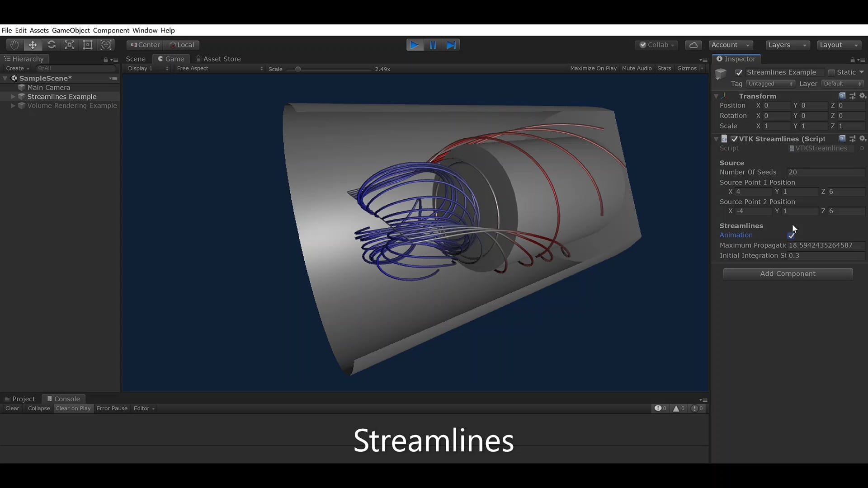Open the Layer dropdown showing Default
This screenshot has height=488, width=868.
(x=843, y=84)
